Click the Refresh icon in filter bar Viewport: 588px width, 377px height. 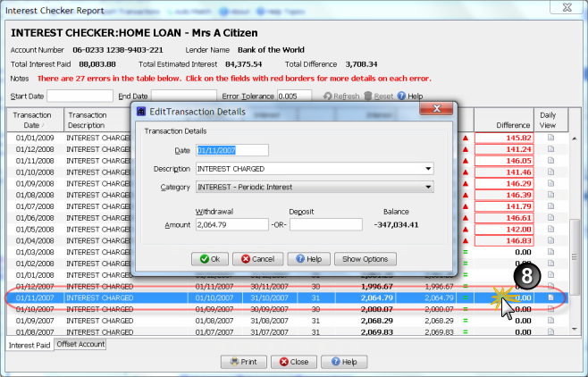[x=329, y=96]
